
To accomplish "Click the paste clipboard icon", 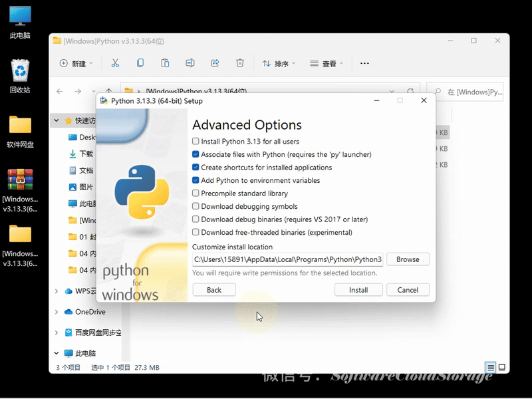I will (x=165, y=63).
